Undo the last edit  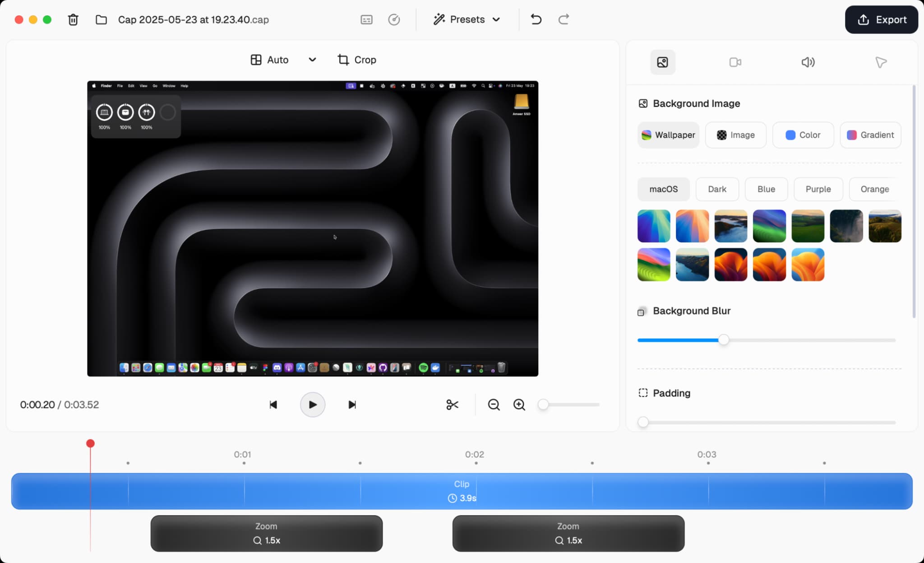coord(535,19)
